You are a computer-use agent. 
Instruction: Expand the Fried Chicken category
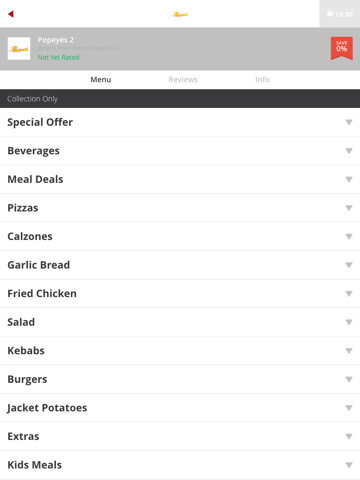[180, 294]
